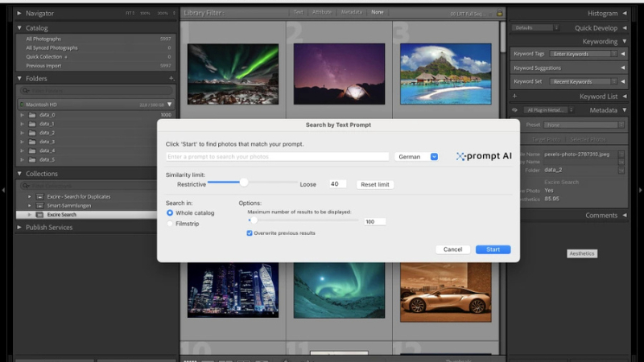
Task: Open the Keyword Tags dropdown
Action: point(583,54)
